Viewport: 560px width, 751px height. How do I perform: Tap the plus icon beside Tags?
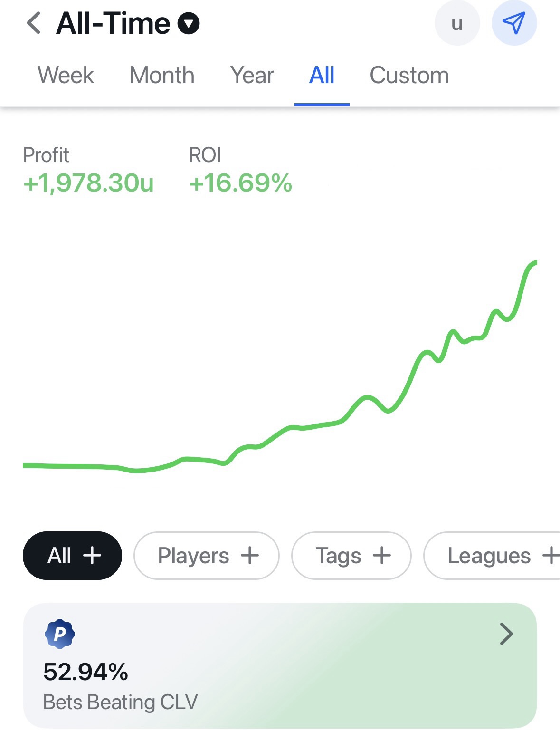pyautogui.click(x=382, y=555)
